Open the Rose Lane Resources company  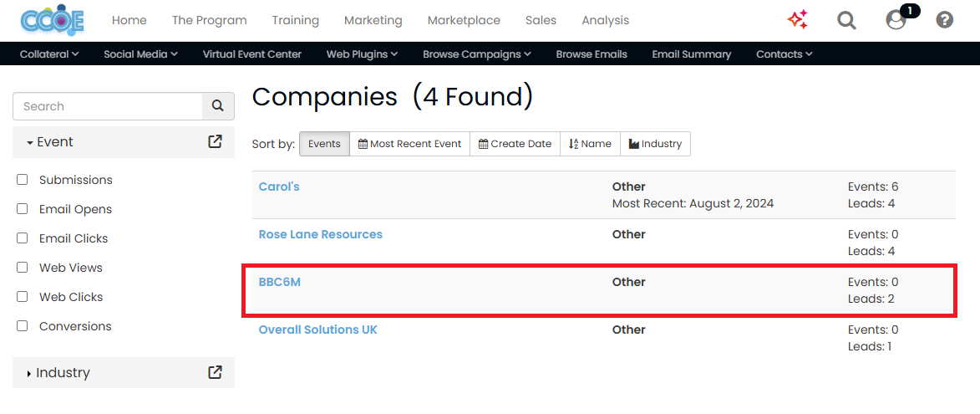pos(321,234)
